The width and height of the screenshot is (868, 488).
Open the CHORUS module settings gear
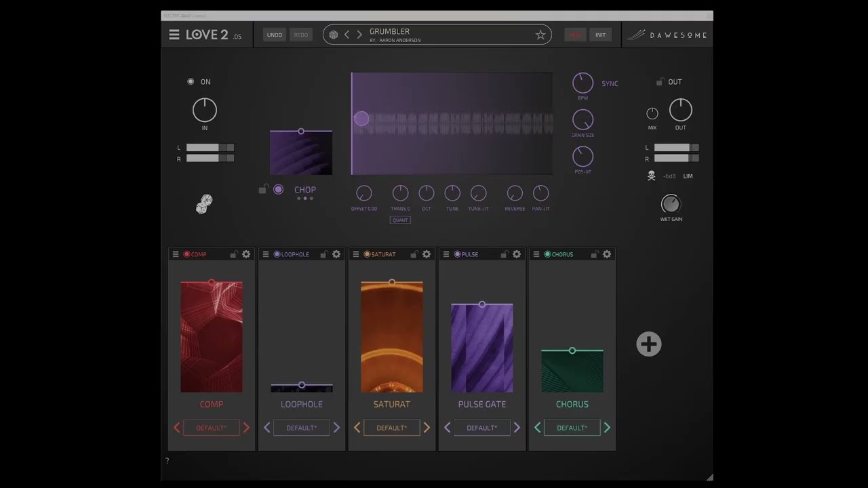click(607, 254)
